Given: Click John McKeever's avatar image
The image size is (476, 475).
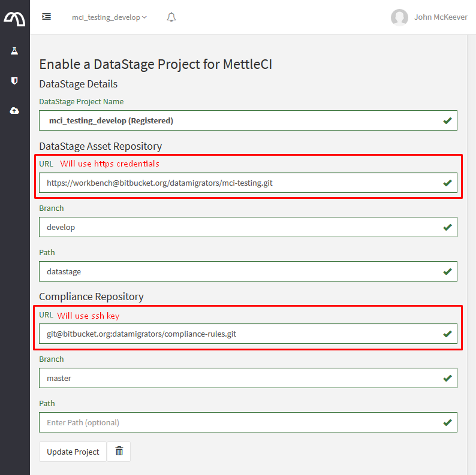Looking at the screenshot, I should click(399, 17).
